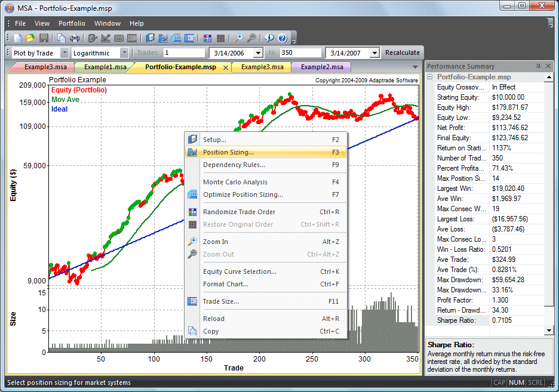This screenshot has height=392, width=559.
Task: Collapse the Portfolio-Example.msp summary tree
Action: pyautogui.click(x=430, y=77)
